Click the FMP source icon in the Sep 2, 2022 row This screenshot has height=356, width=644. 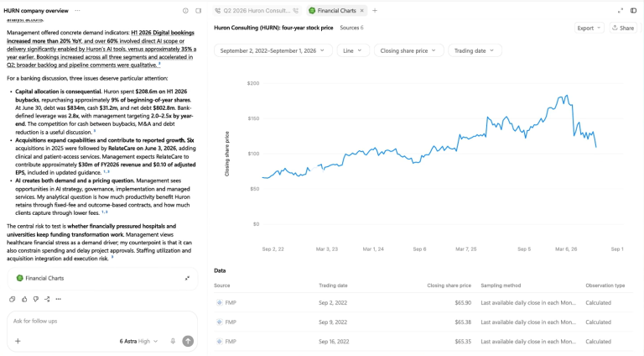(220, 302)
